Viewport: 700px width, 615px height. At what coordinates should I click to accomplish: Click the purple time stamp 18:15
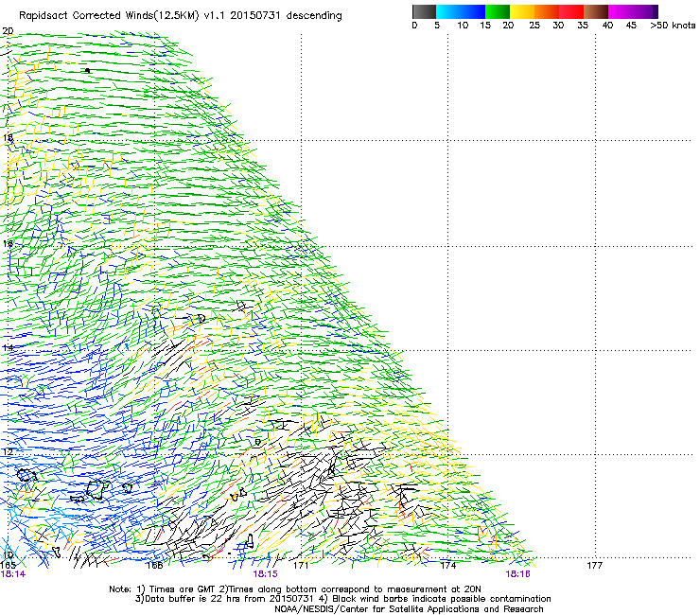[x=265, y=574]
